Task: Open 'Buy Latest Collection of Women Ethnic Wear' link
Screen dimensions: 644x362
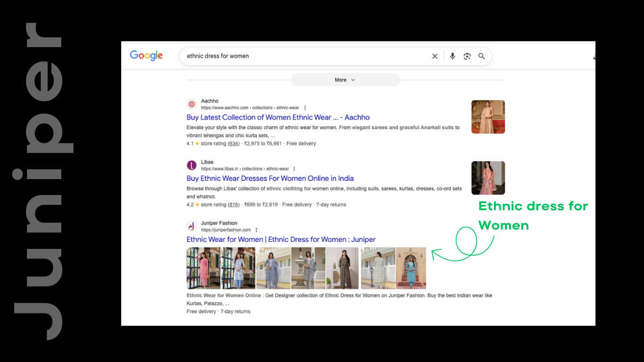Action: [278, 117]
